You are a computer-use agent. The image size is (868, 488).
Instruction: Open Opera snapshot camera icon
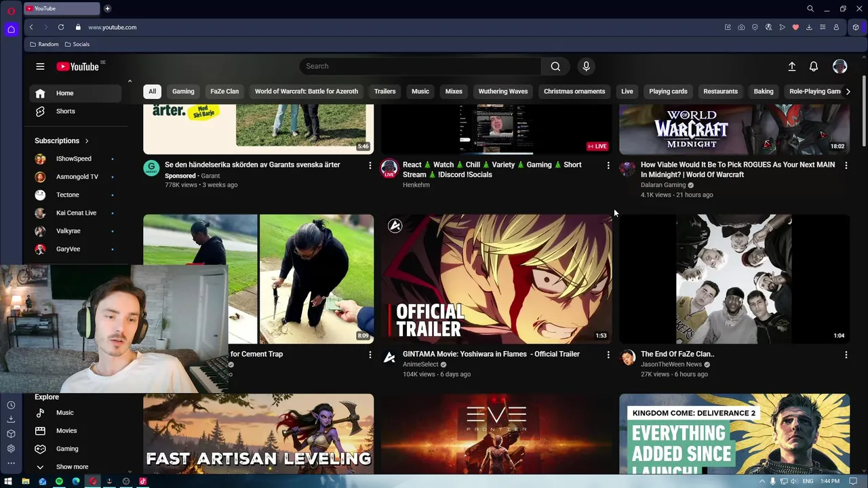741,27
